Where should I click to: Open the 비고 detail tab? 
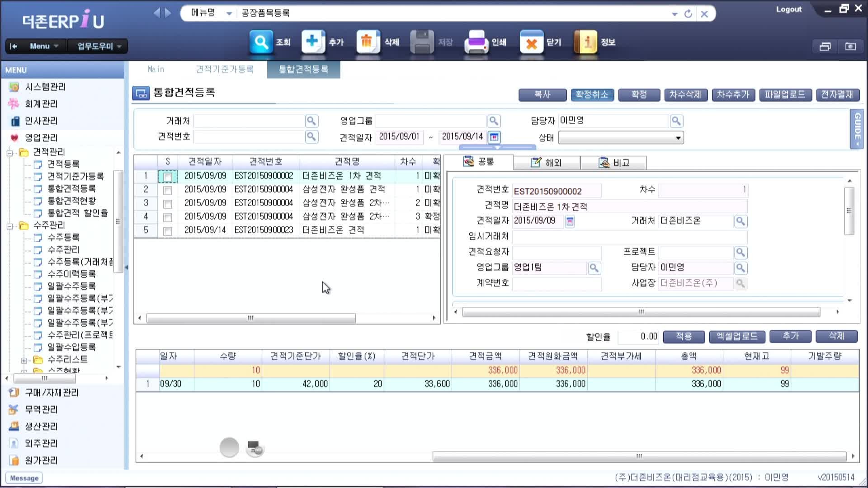[x=613, y=163]
